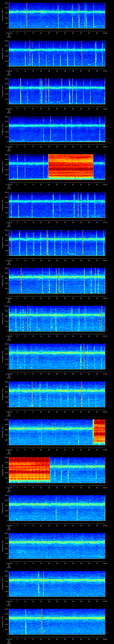Click the 48:00 end time label
The width and height of the screenshot is (114, 644).
[105, 639]
